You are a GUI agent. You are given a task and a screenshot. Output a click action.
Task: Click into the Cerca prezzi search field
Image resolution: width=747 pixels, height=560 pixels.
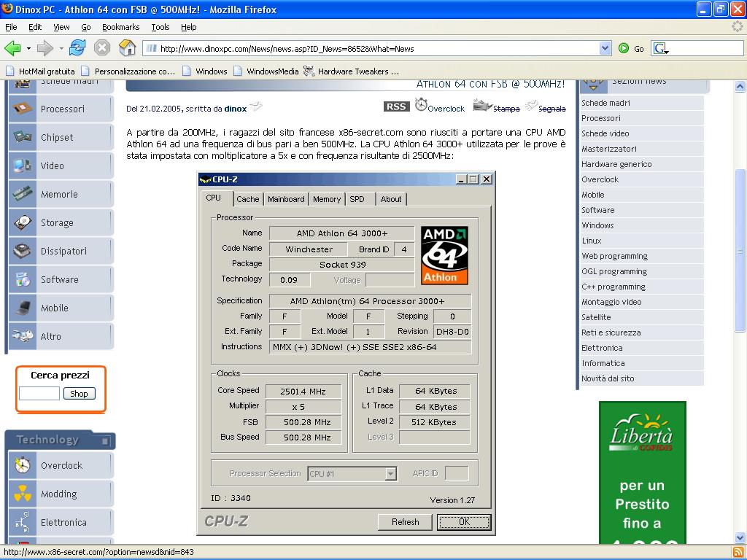pos(39,393)
